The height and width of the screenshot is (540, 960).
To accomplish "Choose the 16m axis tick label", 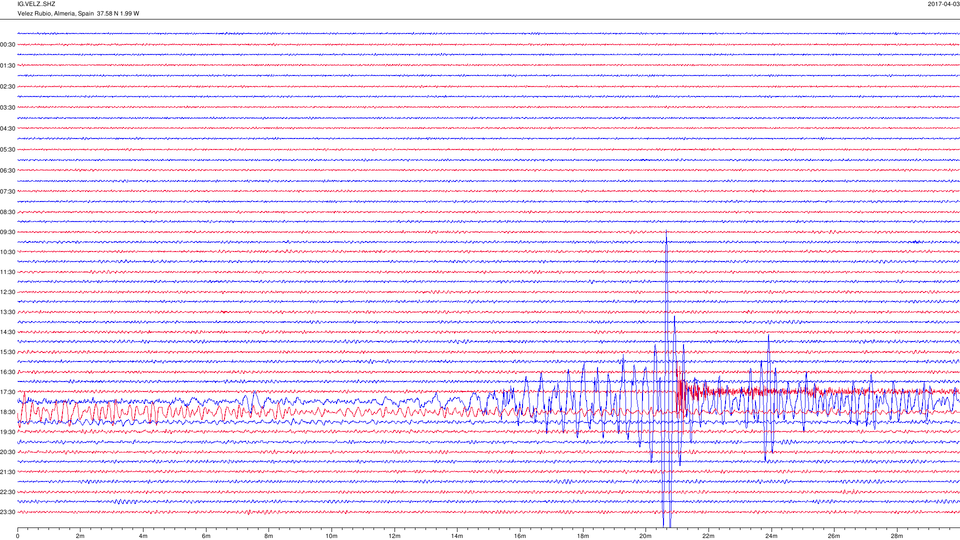I will coord(520,536).
